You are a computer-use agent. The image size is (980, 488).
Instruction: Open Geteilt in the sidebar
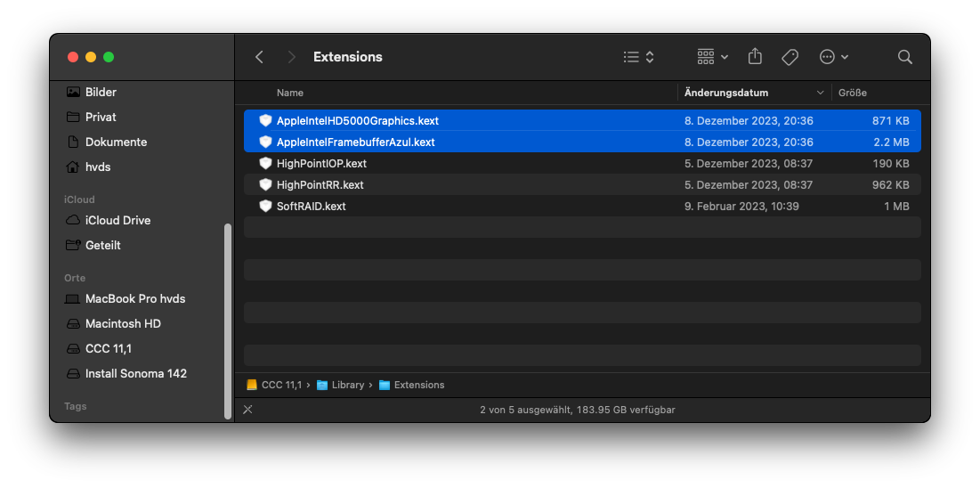pyautogui.click(x=102, y=245)
